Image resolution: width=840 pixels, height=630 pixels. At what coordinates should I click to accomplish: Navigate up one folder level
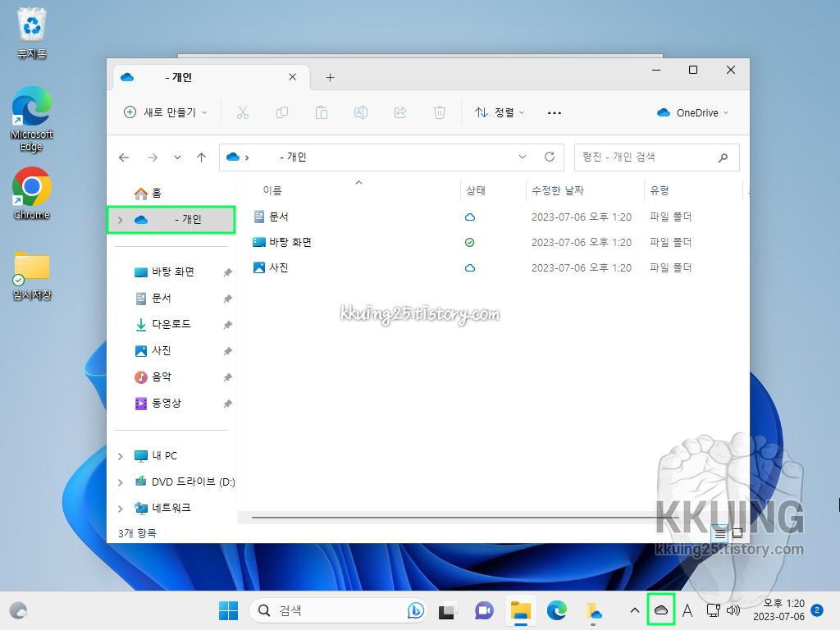click(x=202, y=157)
